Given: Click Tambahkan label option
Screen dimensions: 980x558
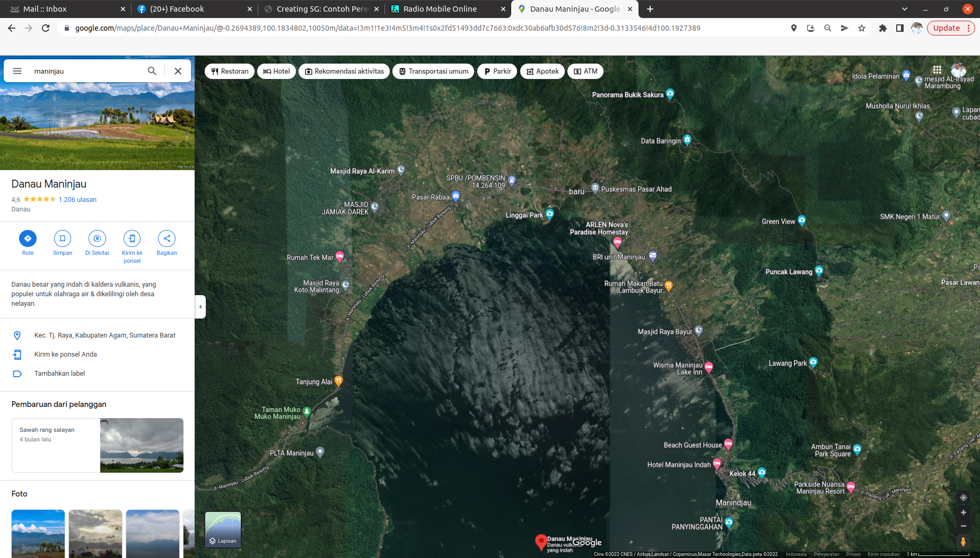Looking at the screenshot, I should pos(59,374).
